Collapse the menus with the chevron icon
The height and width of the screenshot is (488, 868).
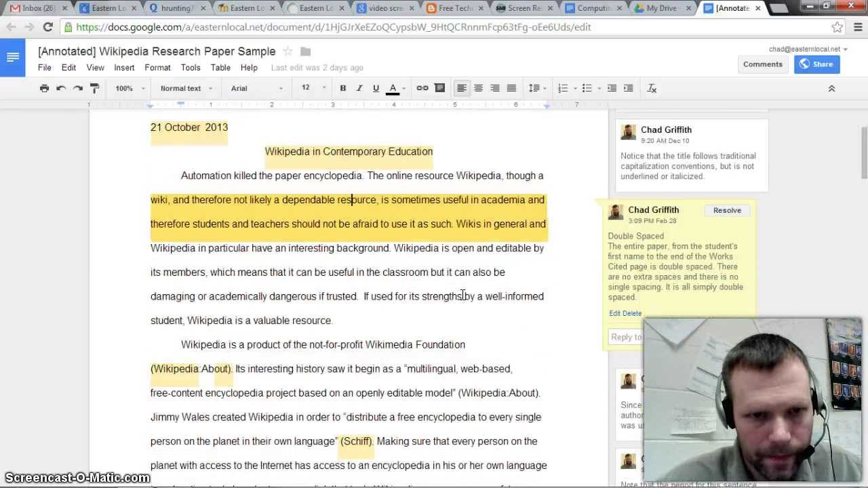[x=831, y=88]
